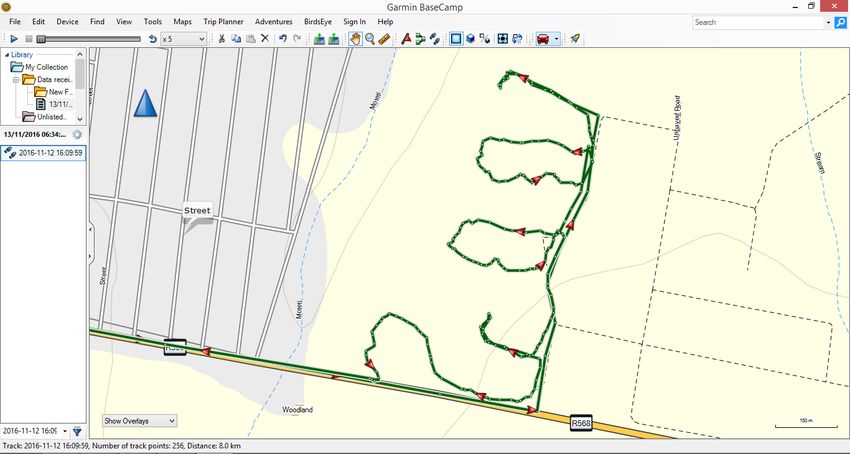Open the Trip Planner menu

[x=223, y=22]
